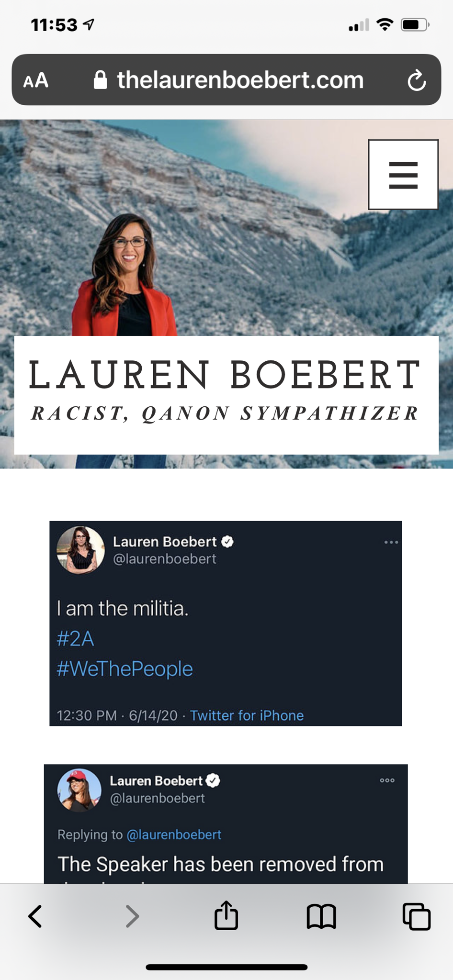Viewport: 453px width, 980px height.
Task: Open the three-dot menu on the militia tweet
Action: point(391,542)
